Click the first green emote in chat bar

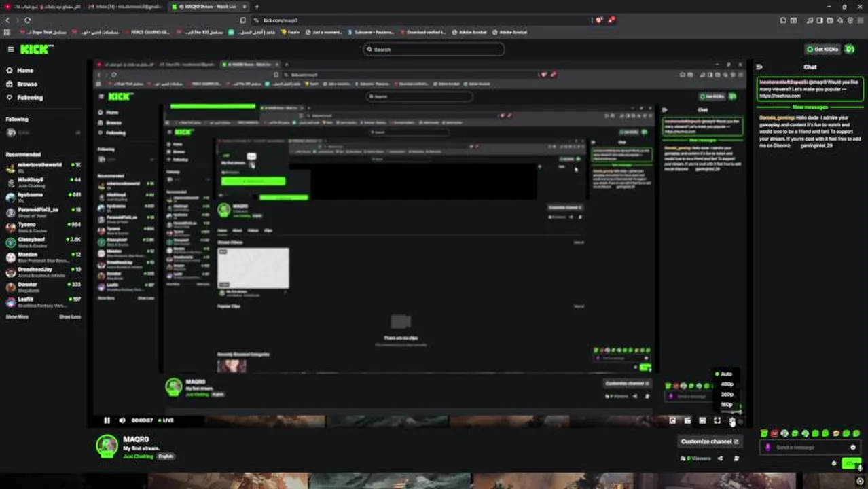click(x=764, y=433)
